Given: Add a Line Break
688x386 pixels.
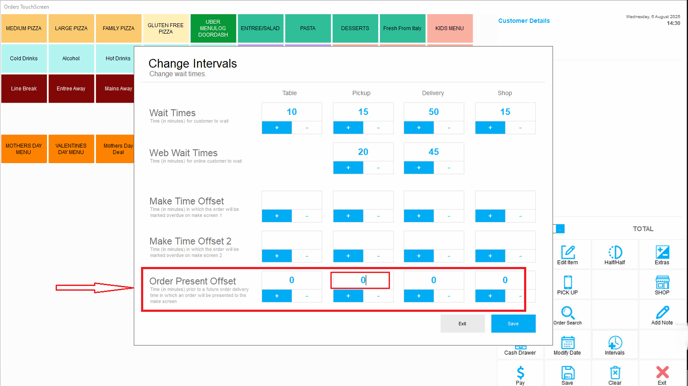Looking at the screenshot, I should coord(24,89).
